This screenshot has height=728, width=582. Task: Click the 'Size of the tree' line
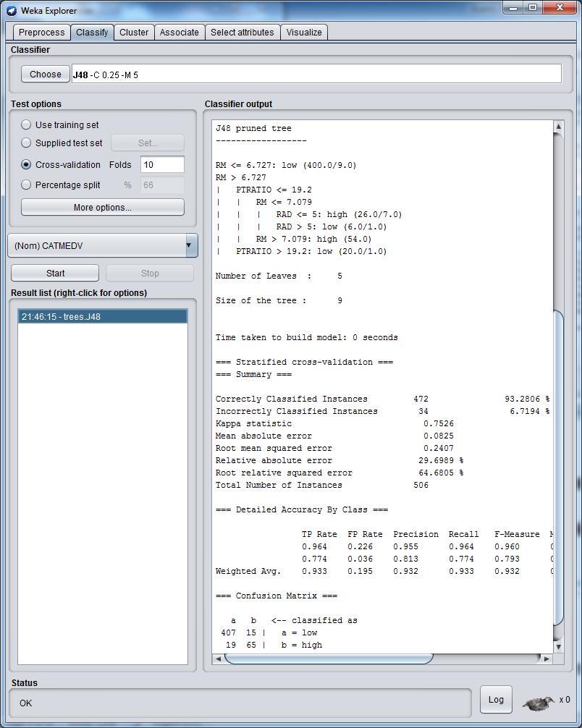click(x=279, y=300)
